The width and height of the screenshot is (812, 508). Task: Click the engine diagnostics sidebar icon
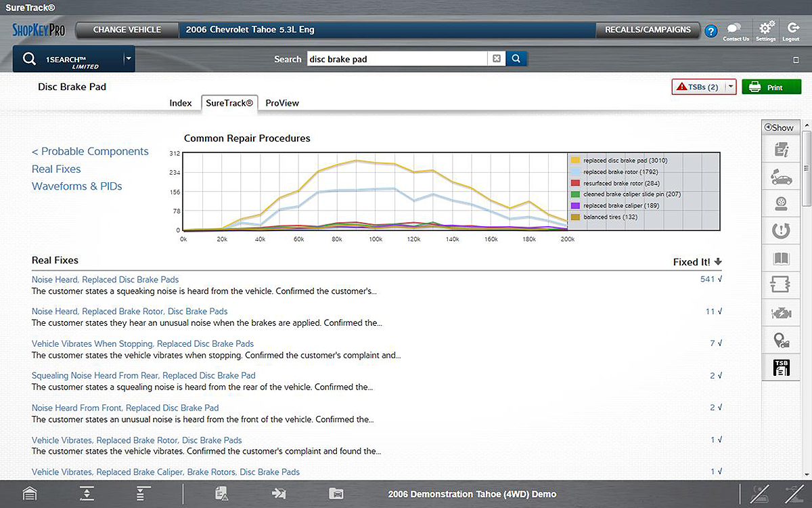(x=781, y=312)
